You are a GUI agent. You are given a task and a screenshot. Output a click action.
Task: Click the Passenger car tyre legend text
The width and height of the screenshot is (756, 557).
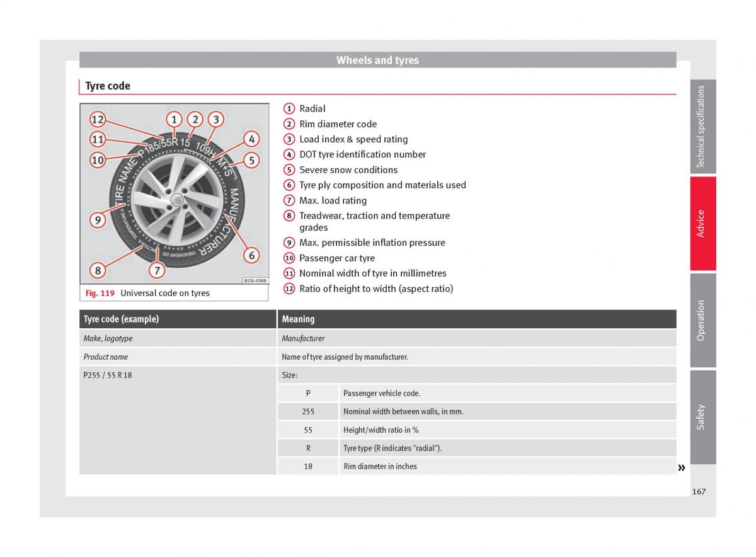337,258
